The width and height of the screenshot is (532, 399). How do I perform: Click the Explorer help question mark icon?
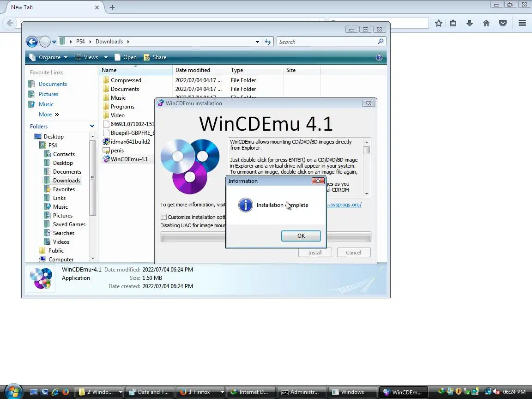(379, 57)
